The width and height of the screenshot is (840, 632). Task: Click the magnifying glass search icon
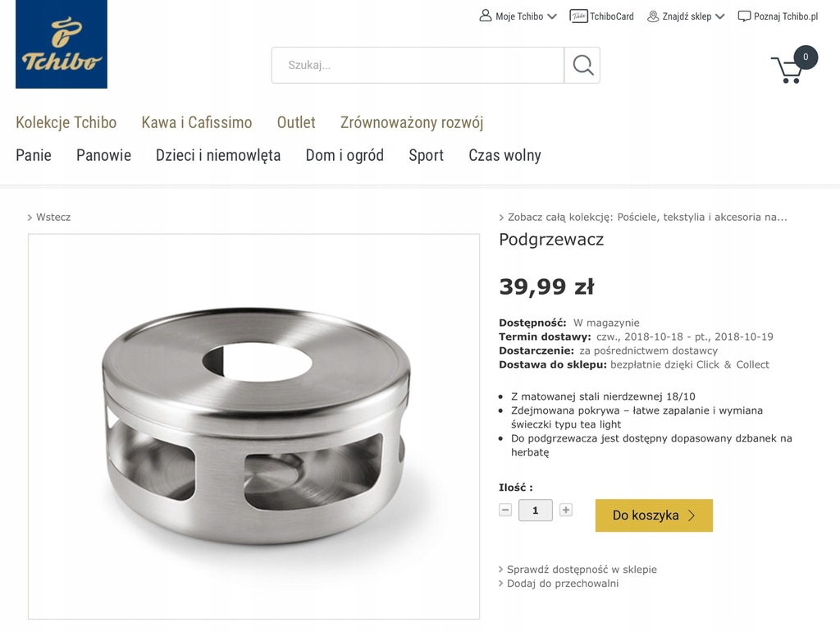(582, 66)
